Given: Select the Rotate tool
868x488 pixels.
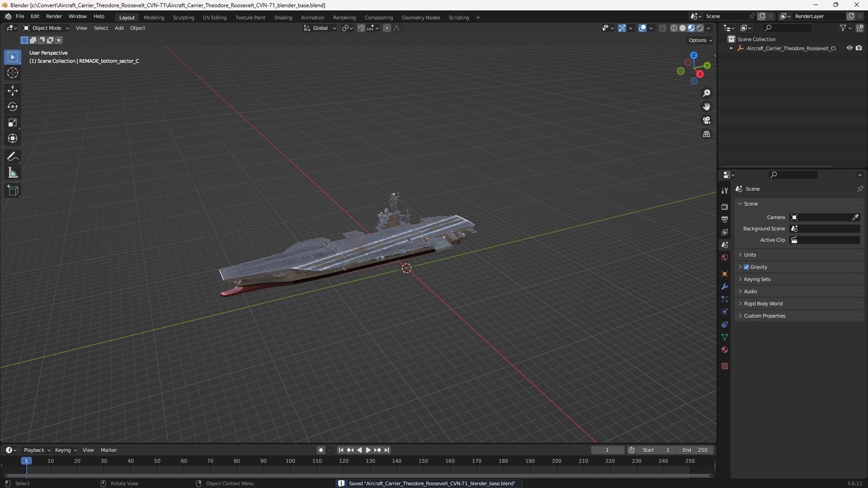Looking at the screenshot, I should pyautogui.click(x=13, y=107).
